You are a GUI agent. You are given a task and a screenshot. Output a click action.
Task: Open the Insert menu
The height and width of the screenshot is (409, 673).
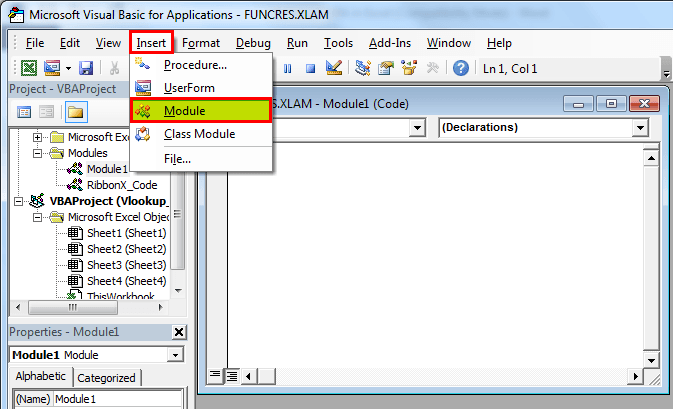151,43
